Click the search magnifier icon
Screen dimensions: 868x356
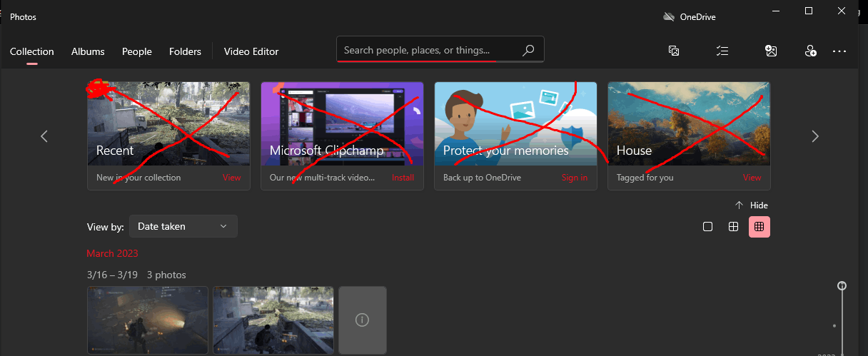point(528,51)
